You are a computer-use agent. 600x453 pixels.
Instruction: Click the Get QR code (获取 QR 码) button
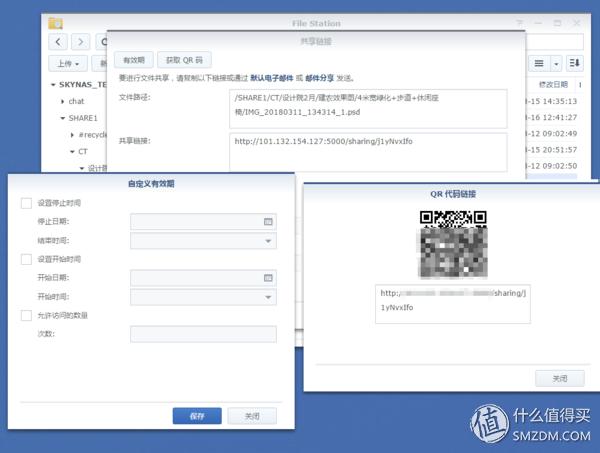pyautogui.click(x=184, y=60)
